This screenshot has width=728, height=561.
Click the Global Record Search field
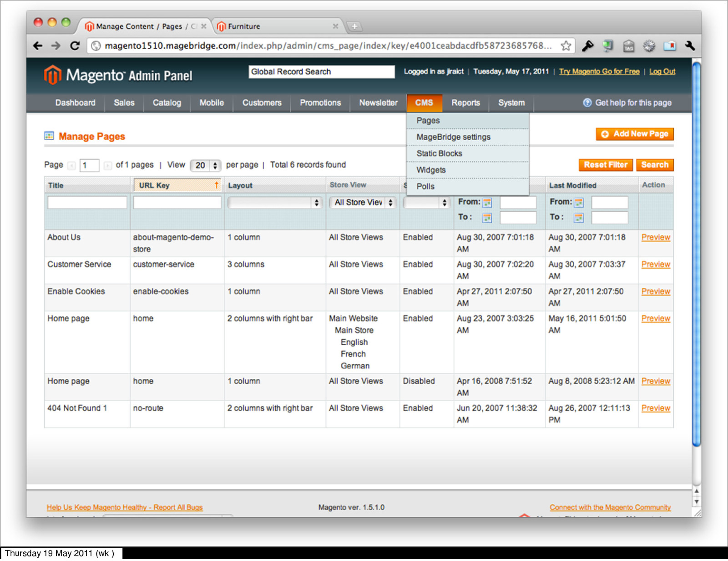322,72
